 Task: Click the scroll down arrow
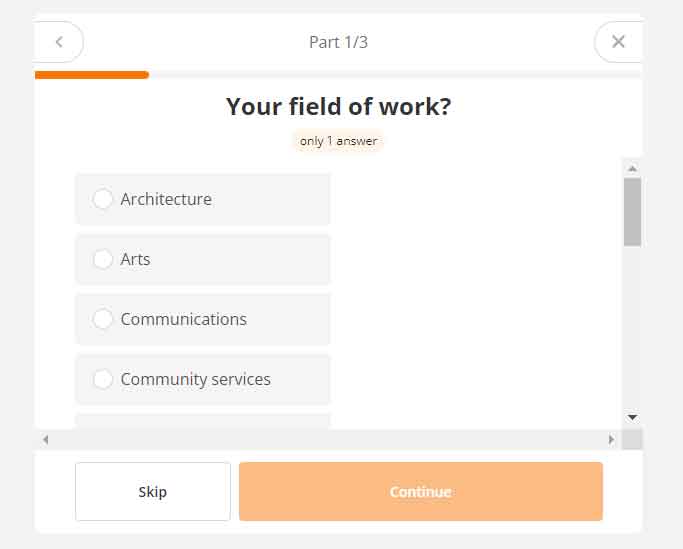click(632, 417)
